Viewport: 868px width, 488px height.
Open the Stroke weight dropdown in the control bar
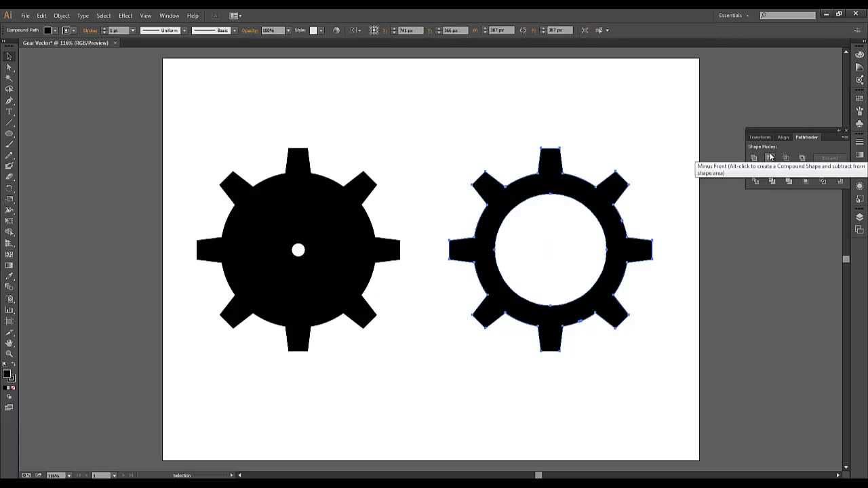pos(132,30)
